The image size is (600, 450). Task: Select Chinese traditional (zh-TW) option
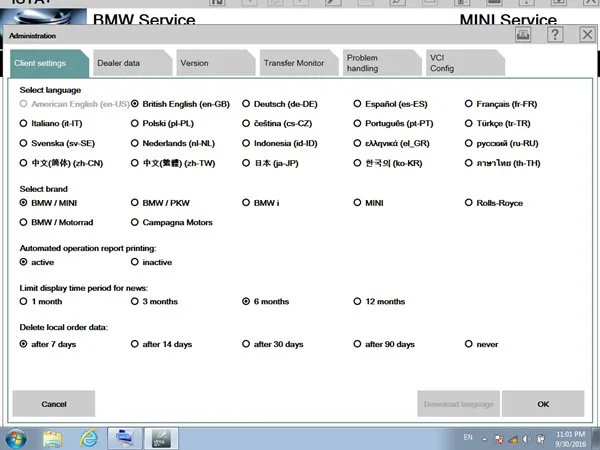coord(173,163)
